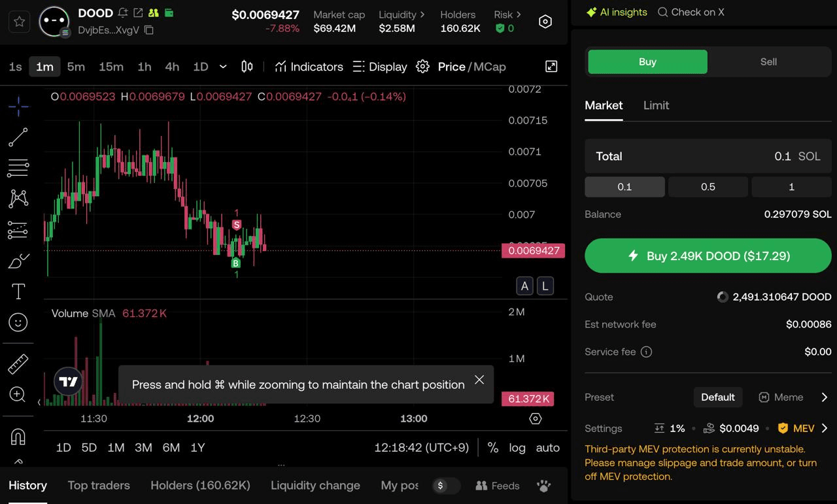The width and height of the screenshot is (837, 504).
Task: Select the trend line drawing tool
Action: click(x=18, y=137)
